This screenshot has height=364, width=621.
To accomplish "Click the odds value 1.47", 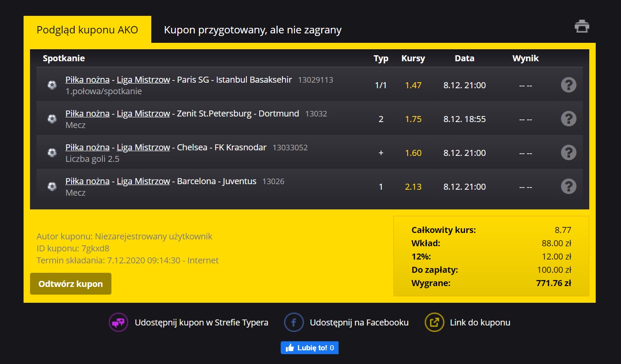I will [413, 85].
